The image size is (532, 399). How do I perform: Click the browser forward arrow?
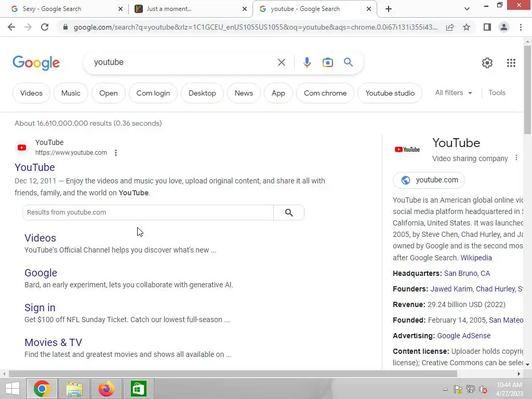(x=28, y=27)
